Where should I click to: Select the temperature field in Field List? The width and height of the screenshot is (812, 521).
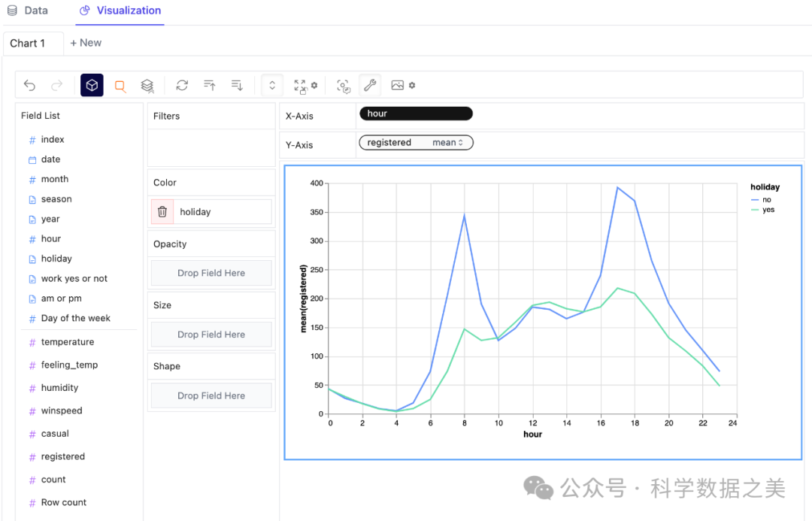(x=68, y=342)
